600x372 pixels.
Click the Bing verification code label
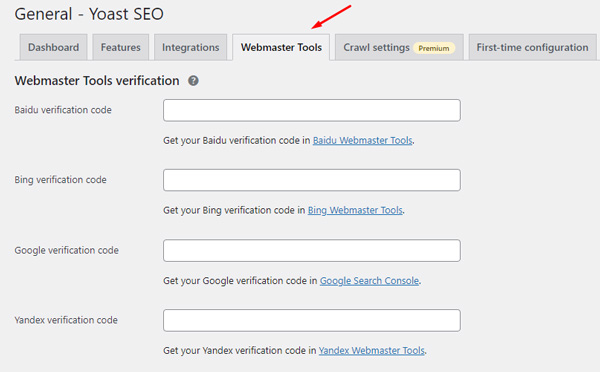60,179
